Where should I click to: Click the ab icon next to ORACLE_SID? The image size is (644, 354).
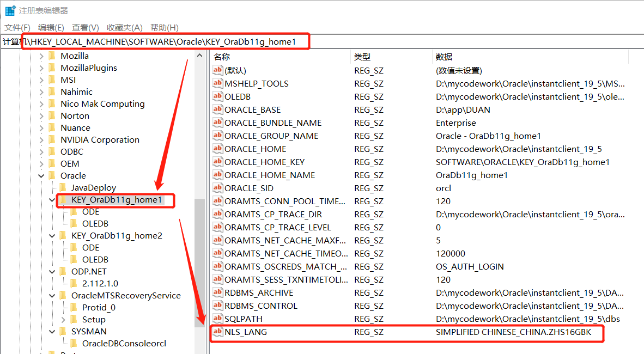(x=216, y=188)
